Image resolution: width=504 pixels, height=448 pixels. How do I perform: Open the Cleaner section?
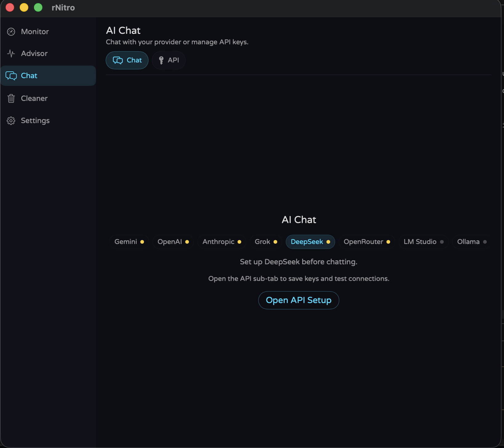48,98
